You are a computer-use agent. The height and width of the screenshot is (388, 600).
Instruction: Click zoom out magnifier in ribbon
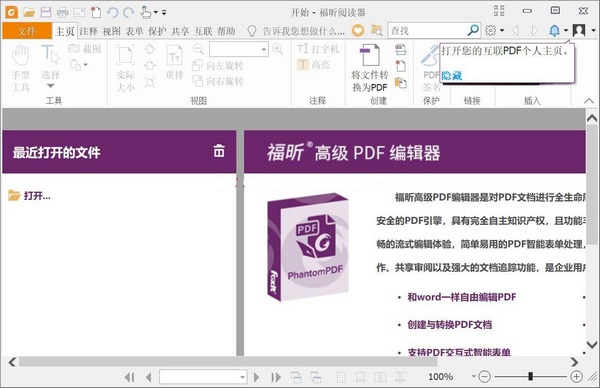click(x=198, y=49)
